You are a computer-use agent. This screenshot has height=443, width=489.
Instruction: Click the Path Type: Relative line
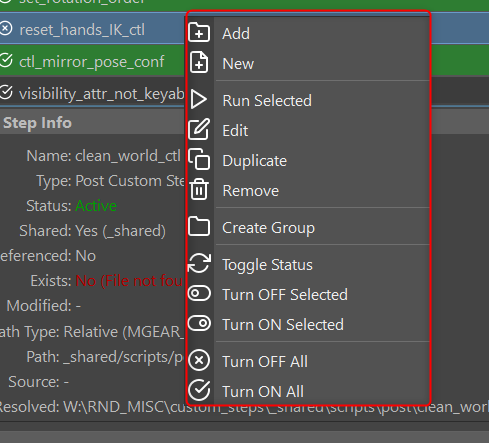pyautogui.click(x=92, y=332)
